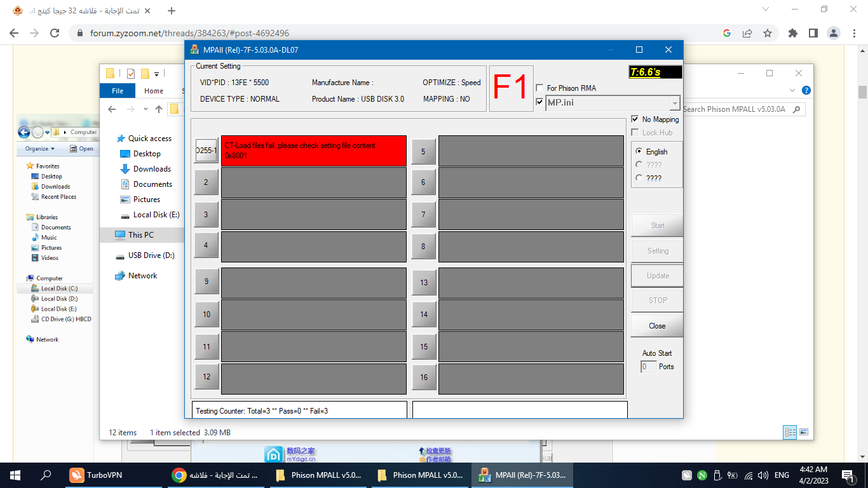The image size is (868, 488).
Task: Open Local Disk (E:) in Explorer sidebar
Action: [156, 215]
